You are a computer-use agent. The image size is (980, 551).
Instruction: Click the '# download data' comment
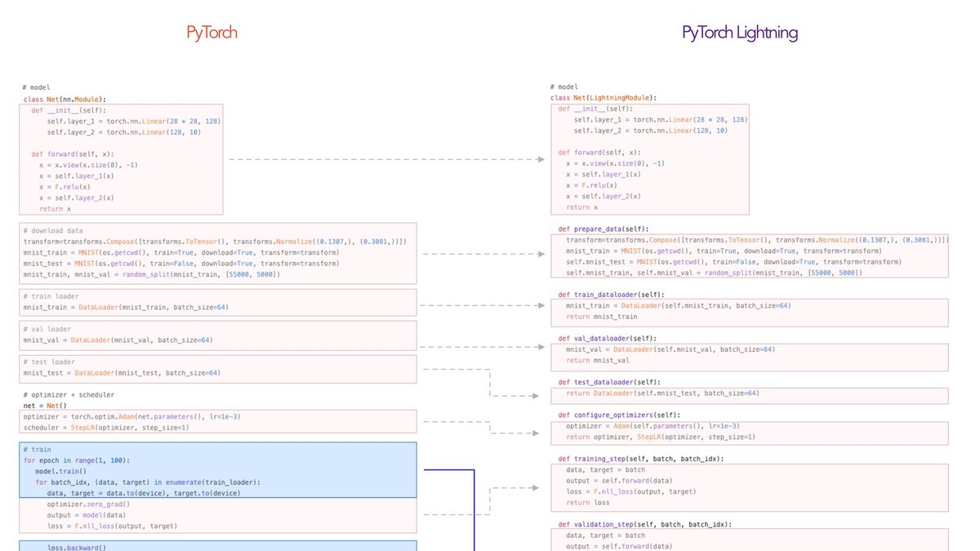[x=53, y=231]
